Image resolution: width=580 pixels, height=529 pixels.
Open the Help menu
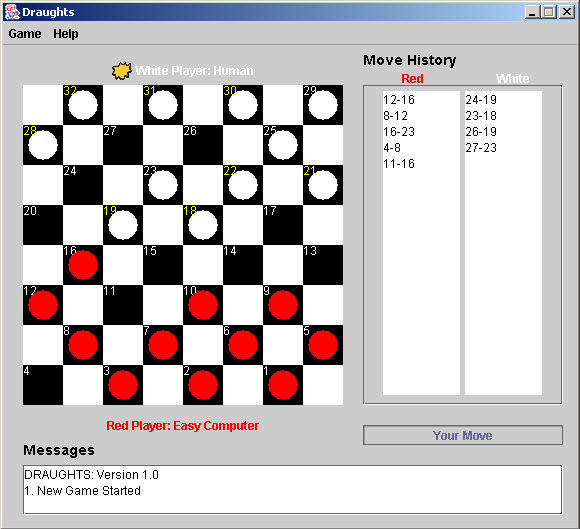click(x=65, y=34)
